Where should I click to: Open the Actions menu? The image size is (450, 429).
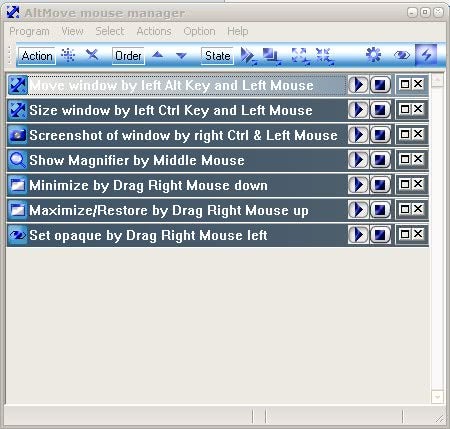coord(154,31)
